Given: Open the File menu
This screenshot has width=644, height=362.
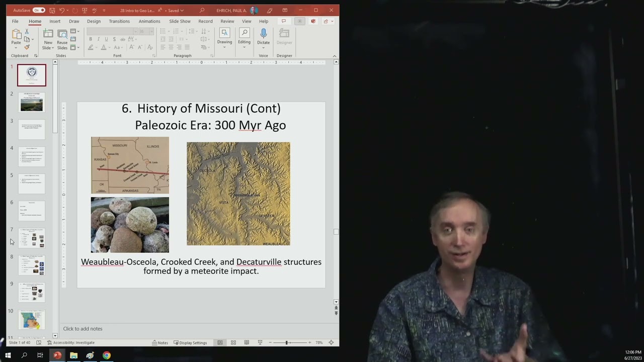Looking at the screenshot, I should click(x=15, y=21).
